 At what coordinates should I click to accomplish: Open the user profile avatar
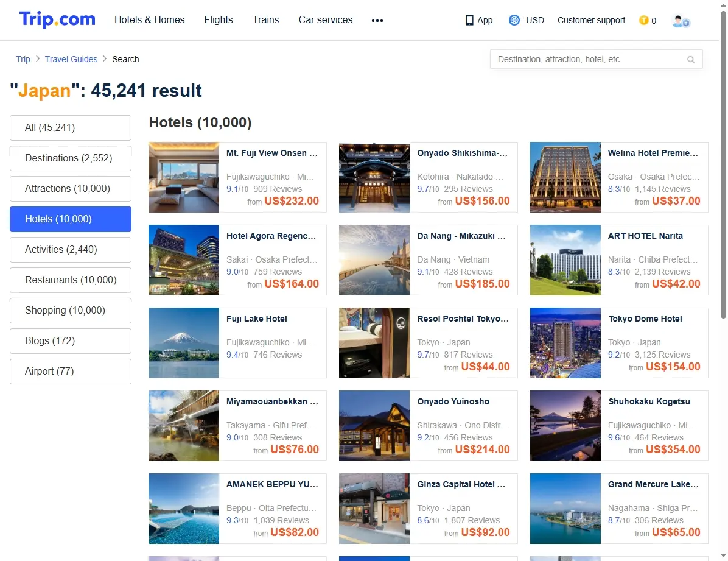tap(681, 21)
